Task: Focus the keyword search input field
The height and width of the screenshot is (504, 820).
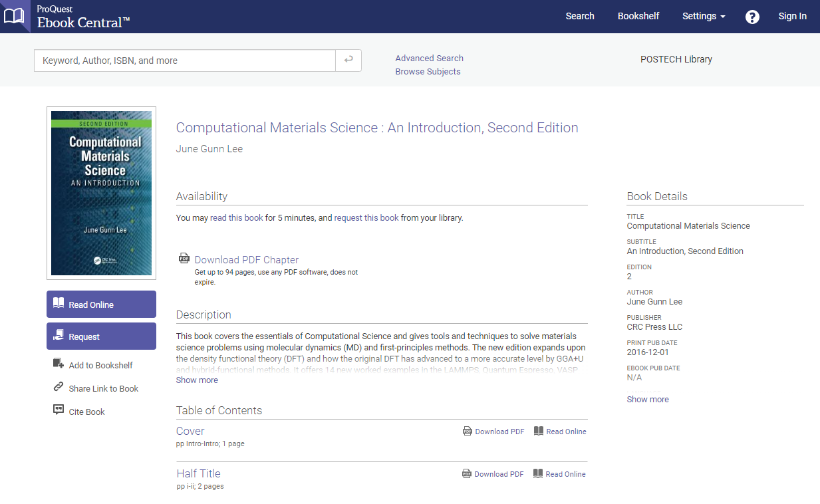Action: (185, 61)
